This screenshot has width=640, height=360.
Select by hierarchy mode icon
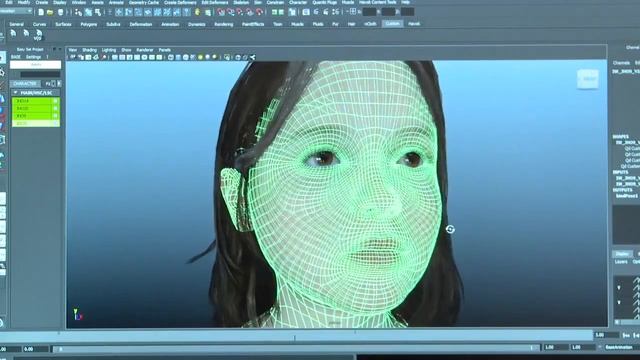(78, 13)
